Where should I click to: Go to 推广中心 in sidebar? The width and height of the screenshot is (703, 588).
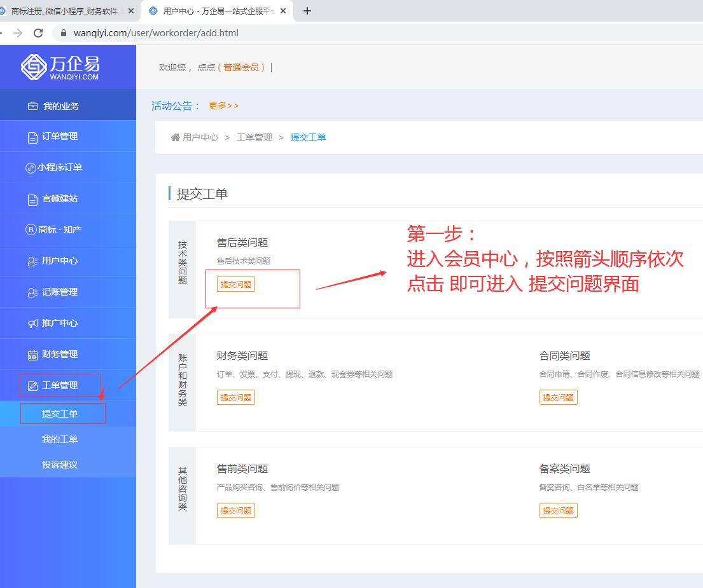pos(68,323)
